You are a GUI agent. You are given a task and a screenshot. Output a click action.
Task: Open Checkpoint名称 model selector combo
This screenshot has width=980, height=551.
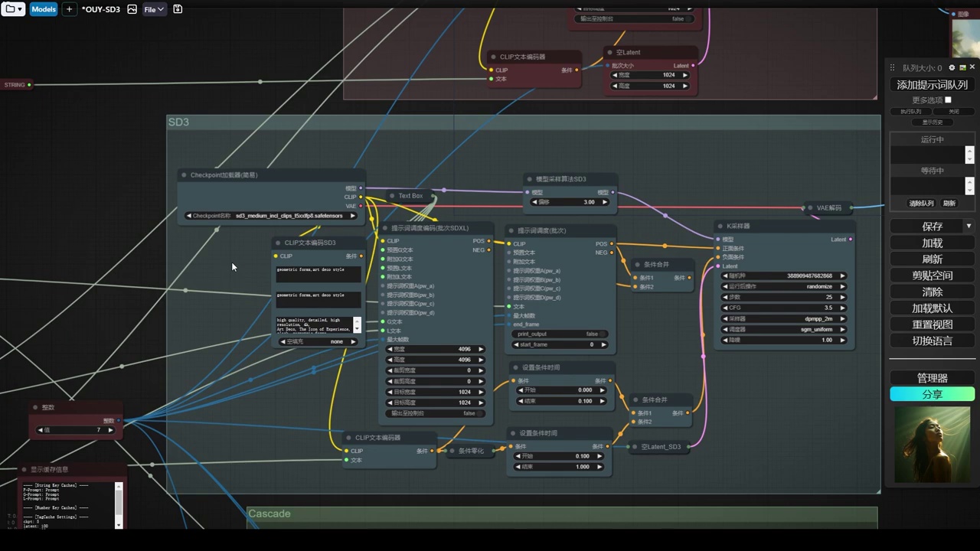click(x=272, y=216)
